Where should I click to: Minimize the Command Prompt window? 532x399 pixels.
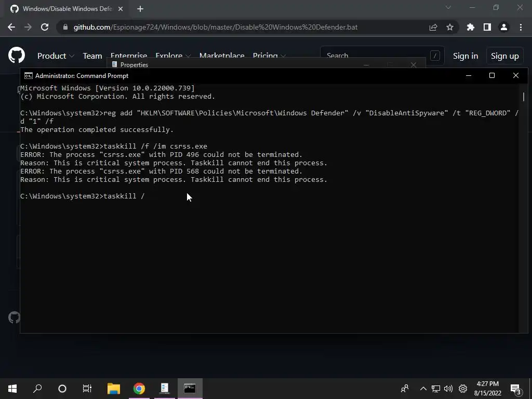pyautogui.click(x=469, y=76)
